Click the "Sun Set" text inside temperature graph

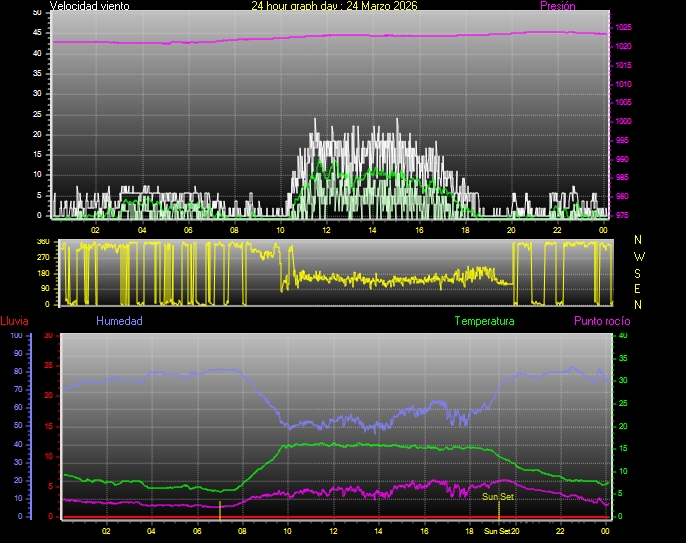(498, 496)
